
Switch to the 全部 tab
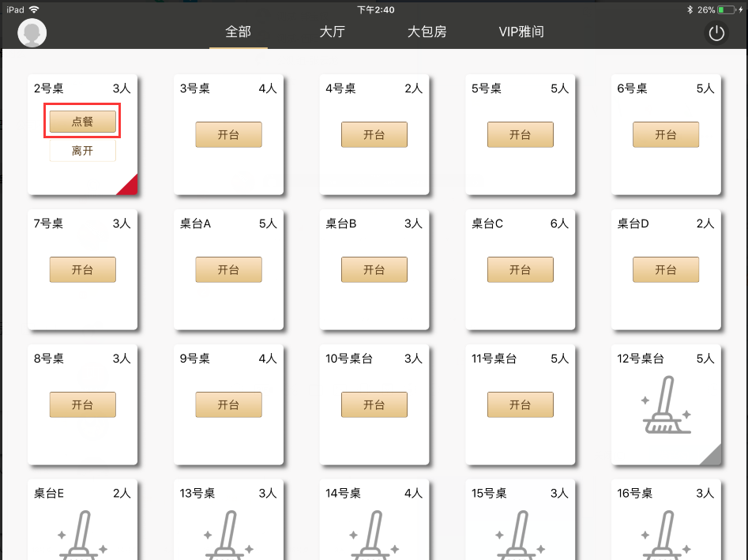(x=238, y=32)
